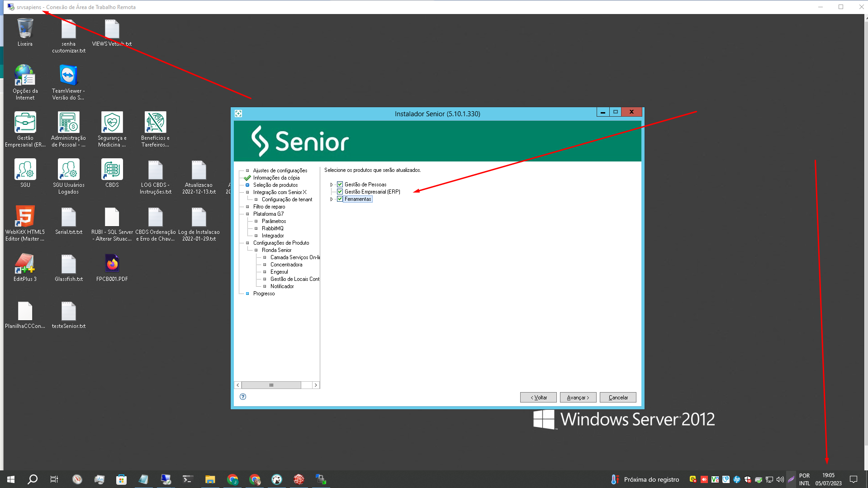Select Ronda Senior in the tree
868x488 pixels.
coord(276,250)
